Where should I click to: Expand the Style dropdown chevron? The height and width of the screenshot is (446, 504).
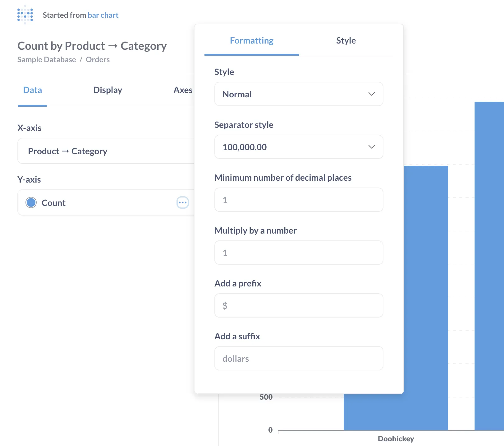[x=371, y=94]
